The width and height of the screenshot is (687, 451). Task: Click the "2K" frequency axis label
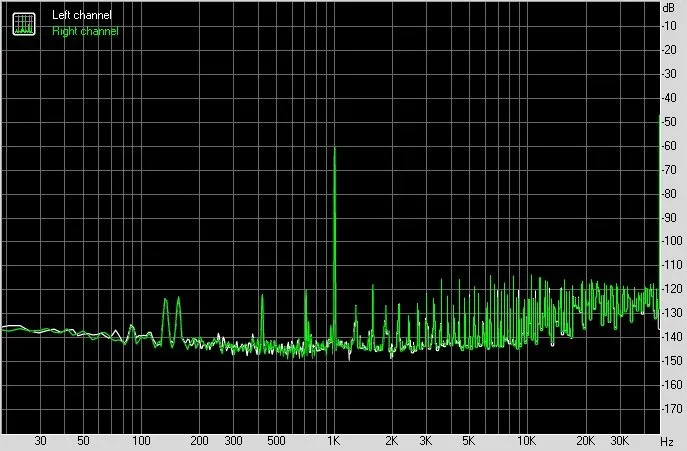point(391,440)
